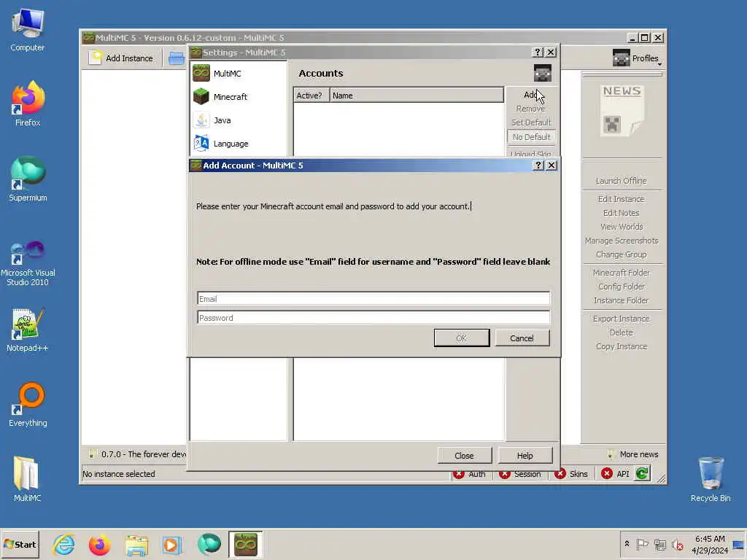Click No Default button

point(531,137)
